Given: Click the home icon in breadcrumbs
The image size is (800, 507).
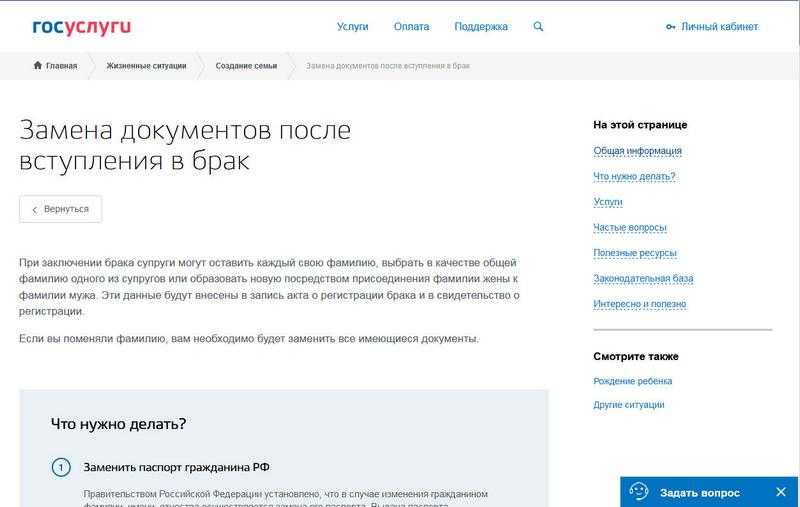Looking at the screenshot, I should [38, 66].
